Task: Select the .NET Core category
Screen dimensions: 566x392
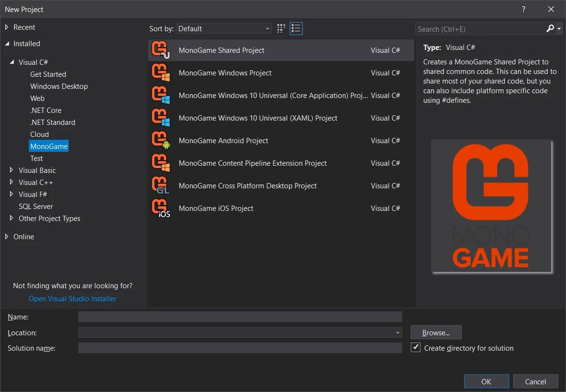Action: click(46, 110)
